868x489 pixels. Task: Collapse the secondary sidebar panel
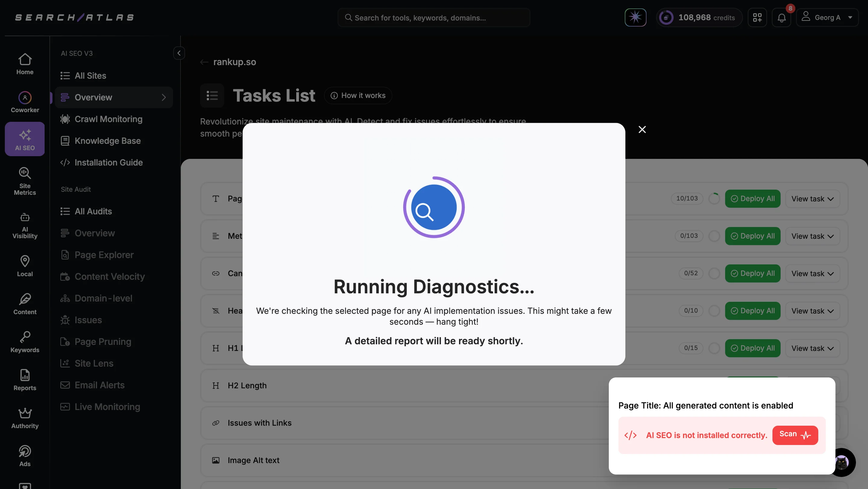(x=179, y=53)
